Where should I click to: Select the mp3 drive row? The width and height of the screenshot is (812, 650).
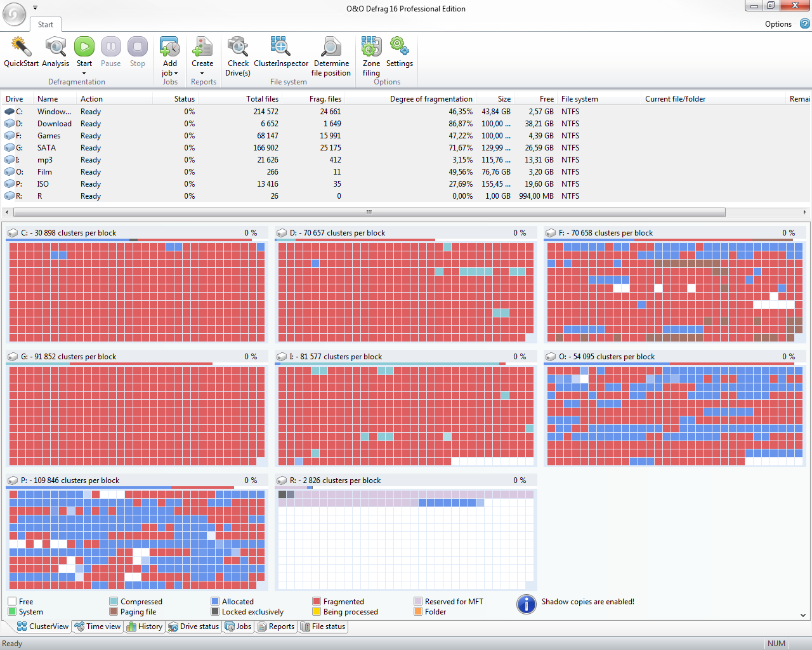pyautogui.click(x=406, y=160)
